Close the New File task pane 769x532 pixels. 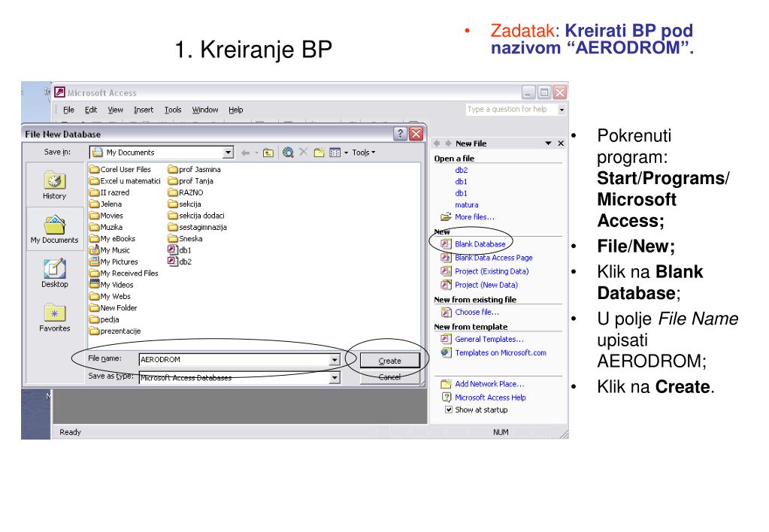pos(561,144)
